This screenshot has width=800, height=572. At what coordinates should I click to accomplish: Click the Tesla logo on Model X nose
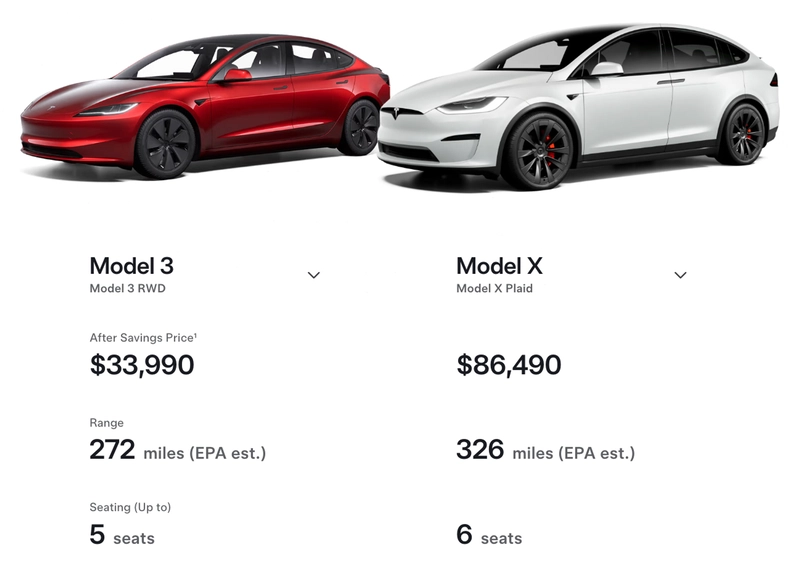(x=395, y=114)
